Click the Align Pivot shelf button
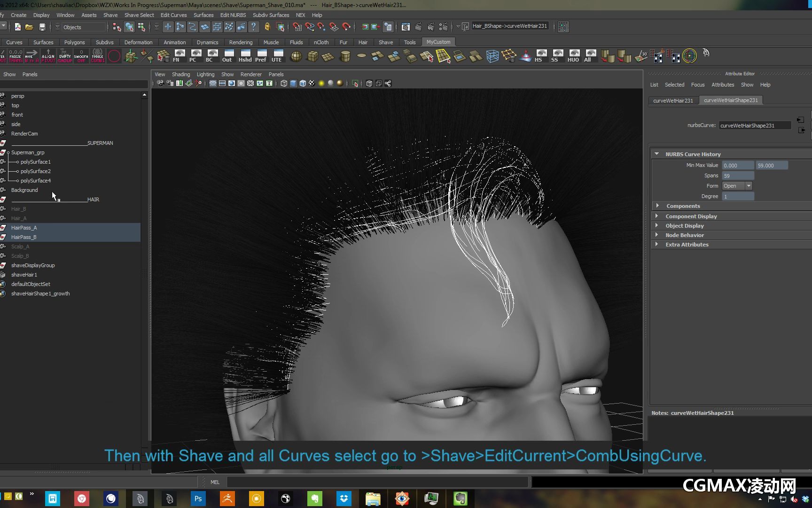The image size is (812, 508). click(48, 56)
